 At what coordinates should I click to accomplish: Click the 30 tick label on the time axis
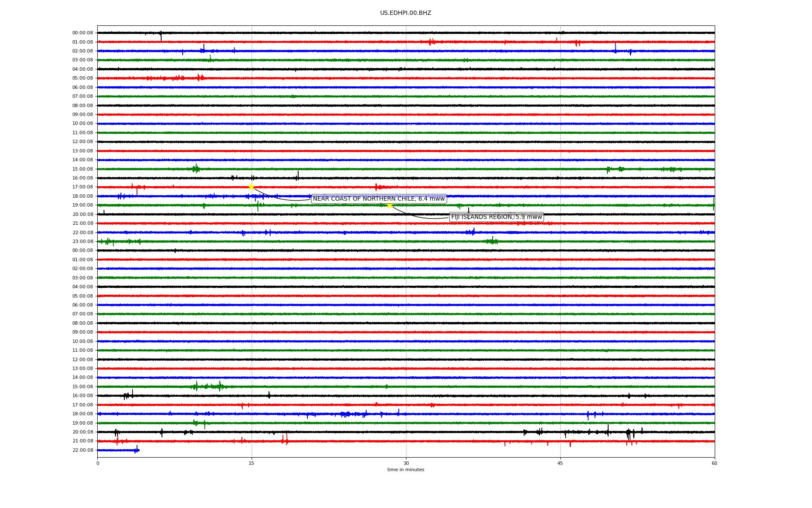(406, 463)
